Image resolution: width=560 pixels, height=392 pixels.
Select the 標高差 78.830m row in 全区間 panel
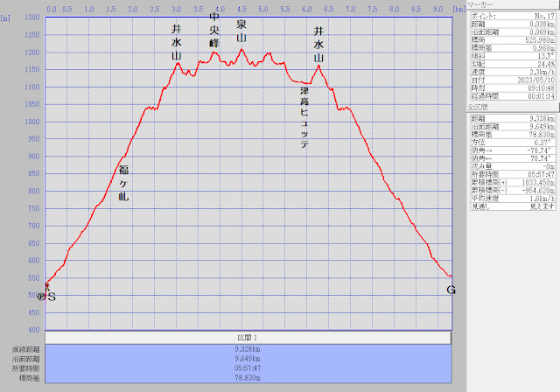513,134
